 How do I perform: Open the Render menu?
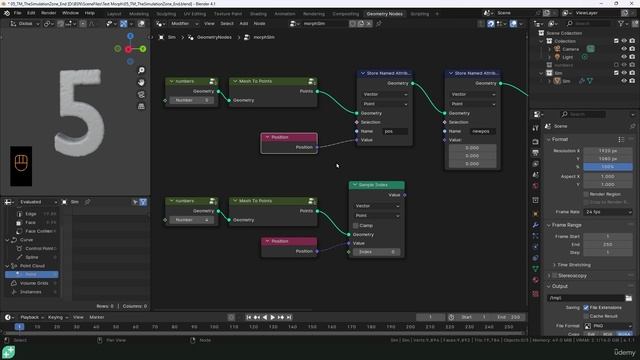[48, 13]
